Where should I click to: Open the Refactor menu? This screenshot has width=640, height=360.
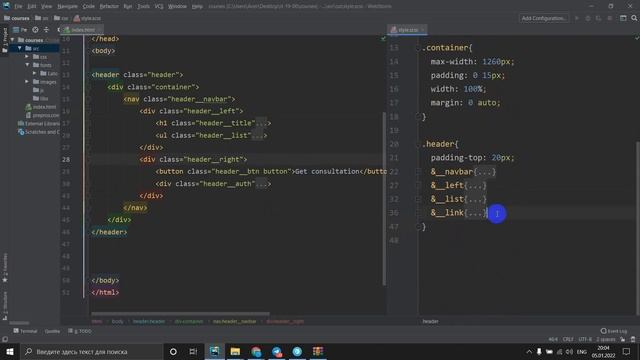pos(109,6)
